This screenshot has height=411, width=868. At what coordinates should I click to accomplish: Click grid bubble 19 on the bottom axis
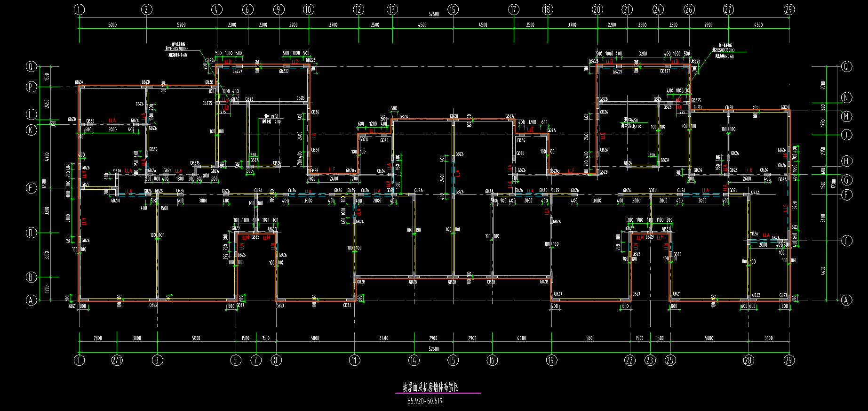[x=551, y=361]
